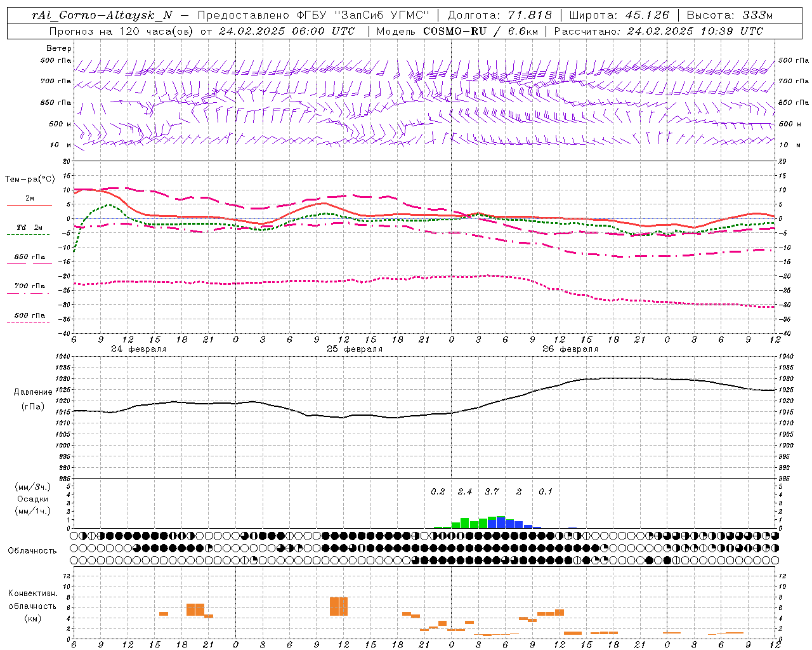Click the Тем-ра(°C) panel label
The width and height of the screenshot is (812, 650).
[30, 180]
